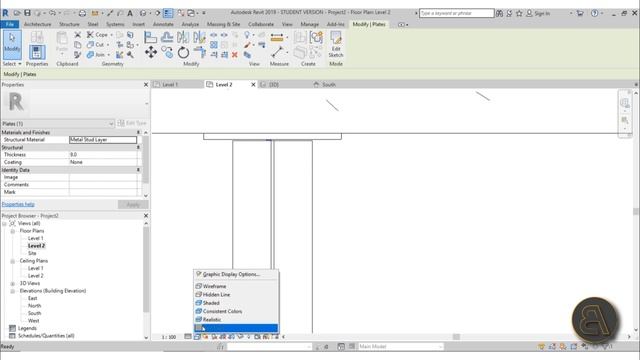This screenshot has width=640, height=360.
Task: Click the Cut geometry tool
Action: 96,45
